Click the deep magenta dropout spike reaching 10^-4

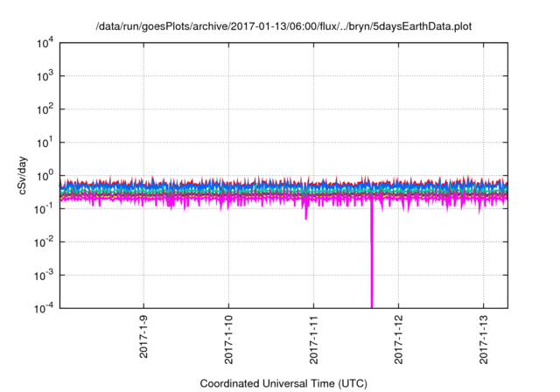tap(372, 254)
